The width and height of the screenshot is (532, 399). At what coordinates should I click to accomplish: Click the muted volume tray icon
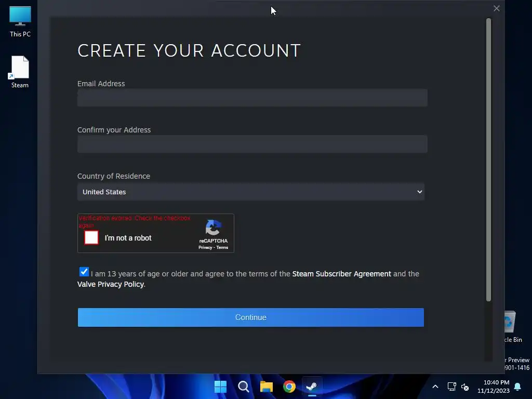coord(465,387)
